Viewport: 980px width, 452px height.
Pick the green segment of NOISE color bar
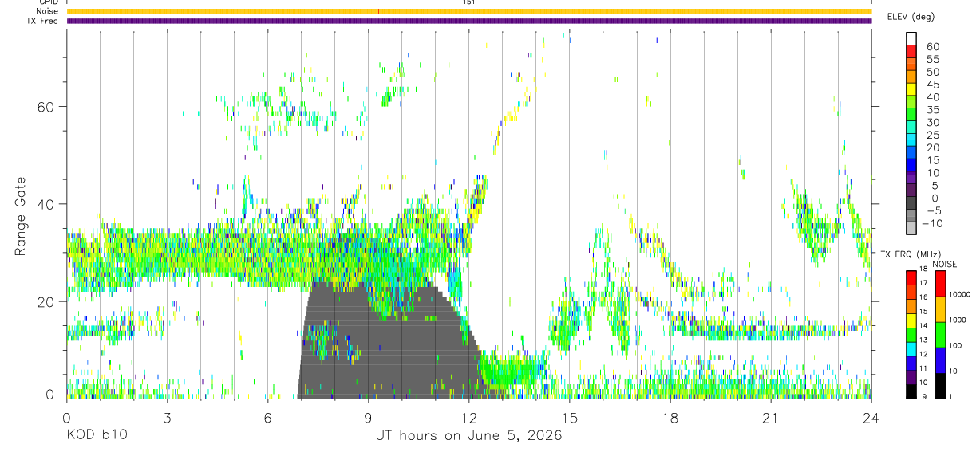940,335
